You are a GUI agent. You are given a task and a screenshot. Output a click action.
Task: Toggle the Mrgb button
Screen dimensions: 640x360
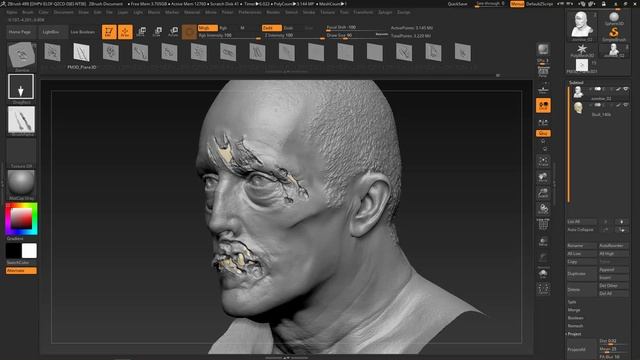[207, 28]
